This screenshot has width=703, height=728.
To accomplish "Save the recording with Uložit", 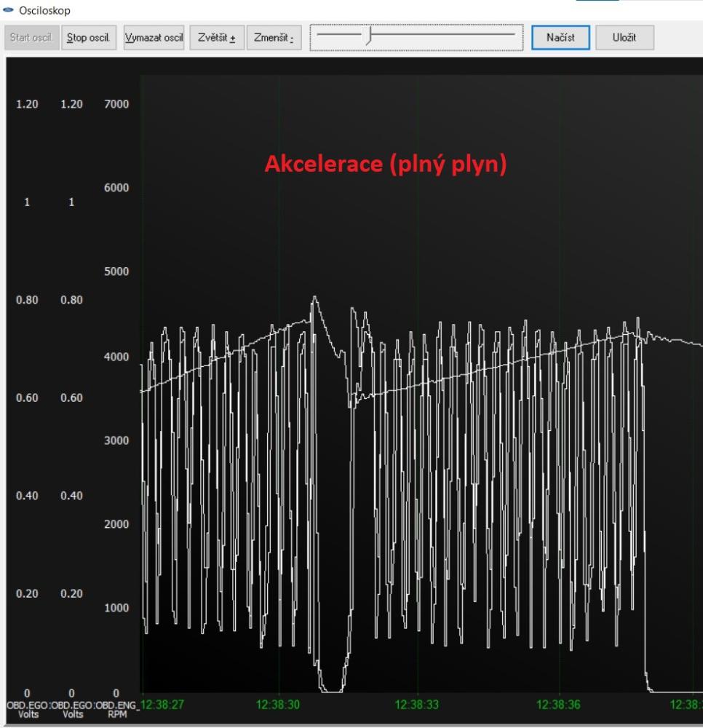I will (x=624, y=38).
